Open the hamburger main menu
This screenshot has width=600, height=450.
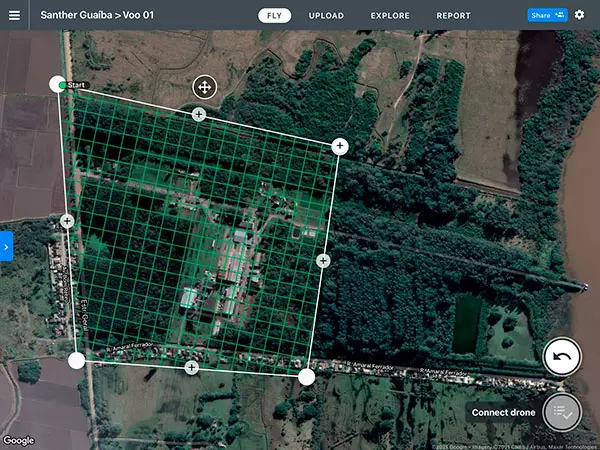[14, 15]
